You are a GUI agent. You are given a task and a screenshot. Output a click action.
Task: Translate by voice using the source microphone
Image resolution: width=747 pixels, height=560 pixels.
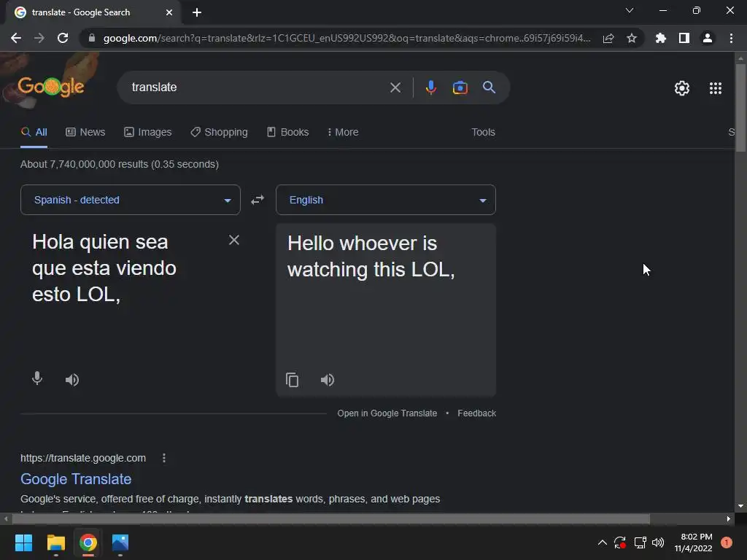pos(37,379)
